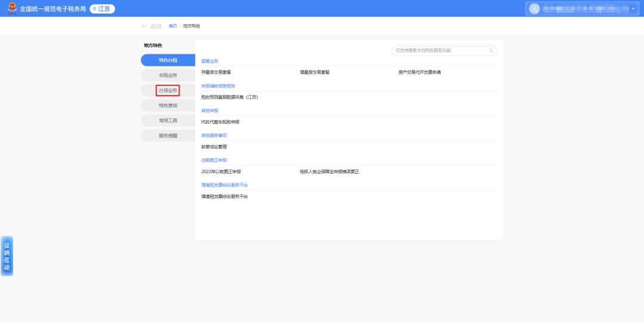
Task: Open 房产交易代开发票申请
Action: point(419,72)
